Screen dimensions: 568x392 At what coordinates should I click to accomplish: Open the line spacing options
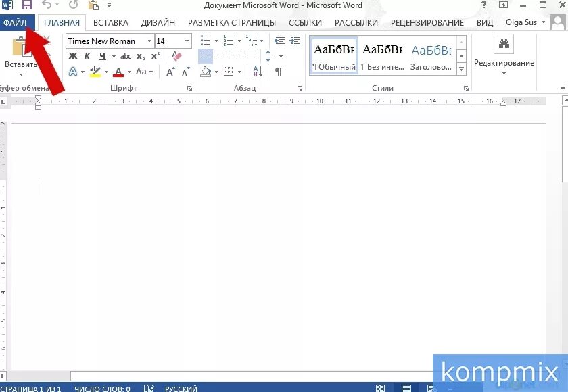pyautogui.click(x=273, y=56)
